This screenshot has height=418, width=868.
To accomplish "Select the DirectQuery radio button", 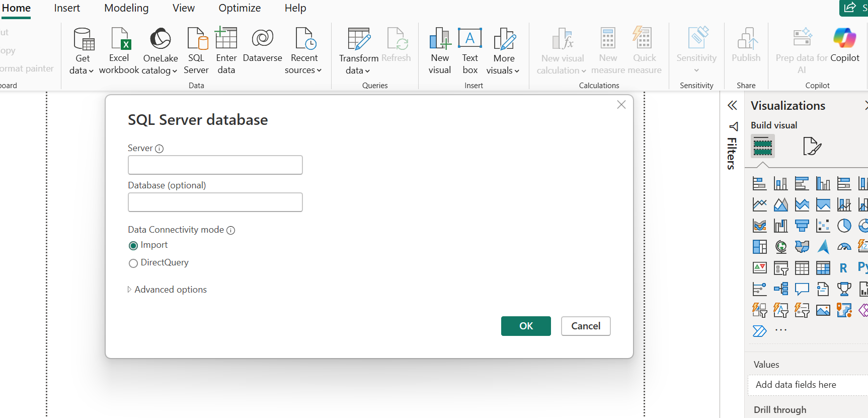I will 133,263.
